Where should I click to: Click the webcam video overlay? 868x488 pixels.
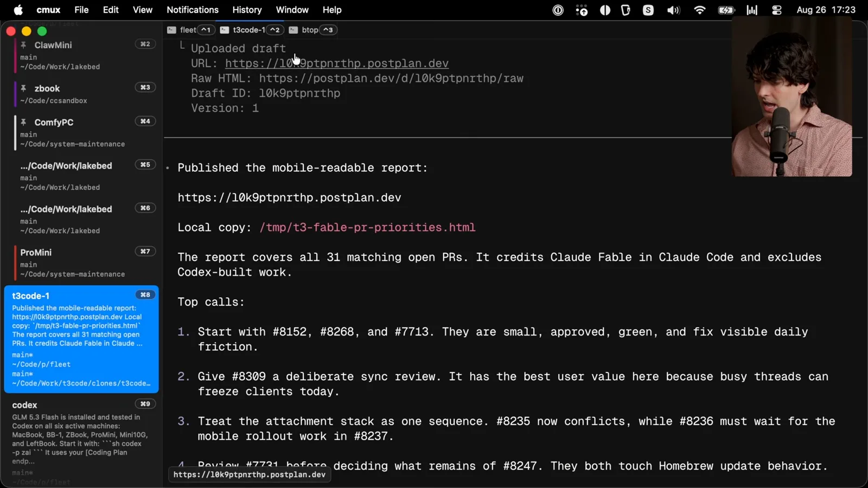click(792, 97)
